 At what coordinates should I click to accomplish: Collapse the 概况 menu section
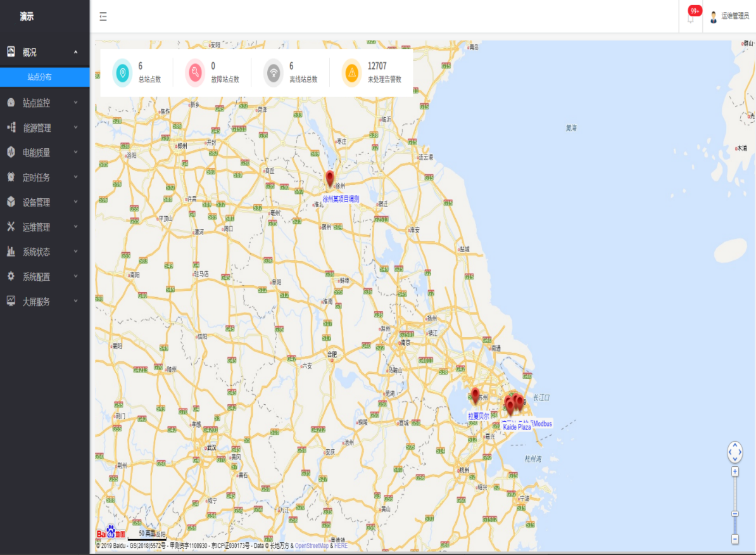[44, 53]
